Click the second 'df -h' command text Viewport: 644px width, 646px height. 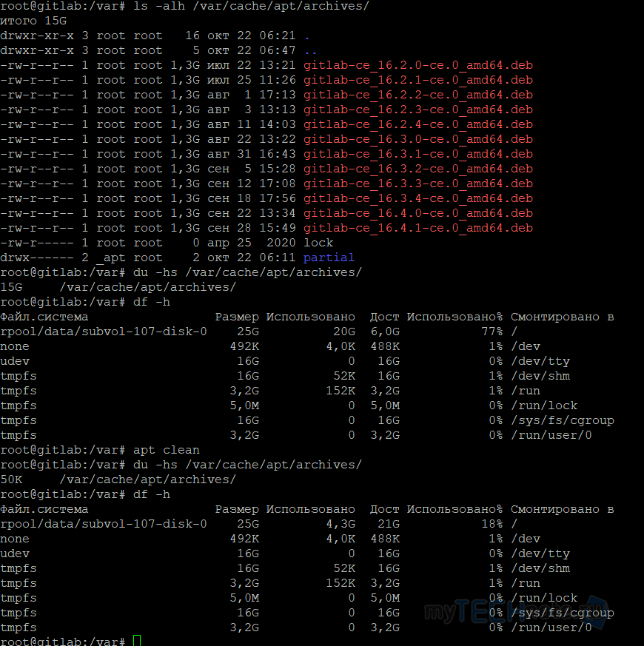pyautogui.click(x=151, y=494)
